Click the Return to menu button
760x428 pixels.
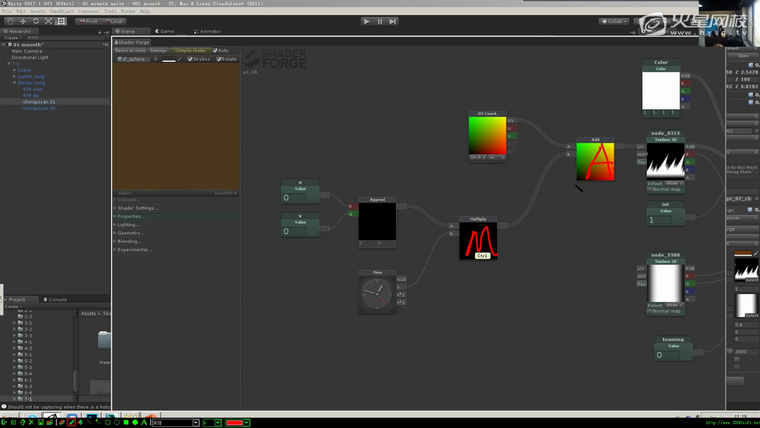pos(131,50)
